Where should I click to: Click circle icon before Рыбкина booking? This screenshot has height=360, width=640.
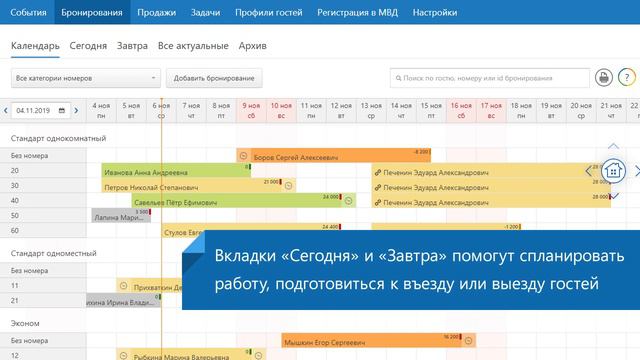[124, 356]
